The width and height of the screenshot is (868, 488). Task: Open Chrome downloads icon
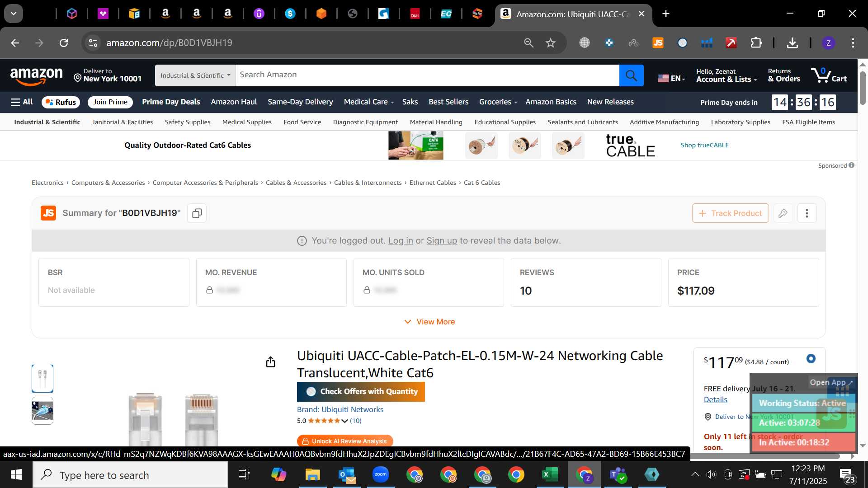792,43
